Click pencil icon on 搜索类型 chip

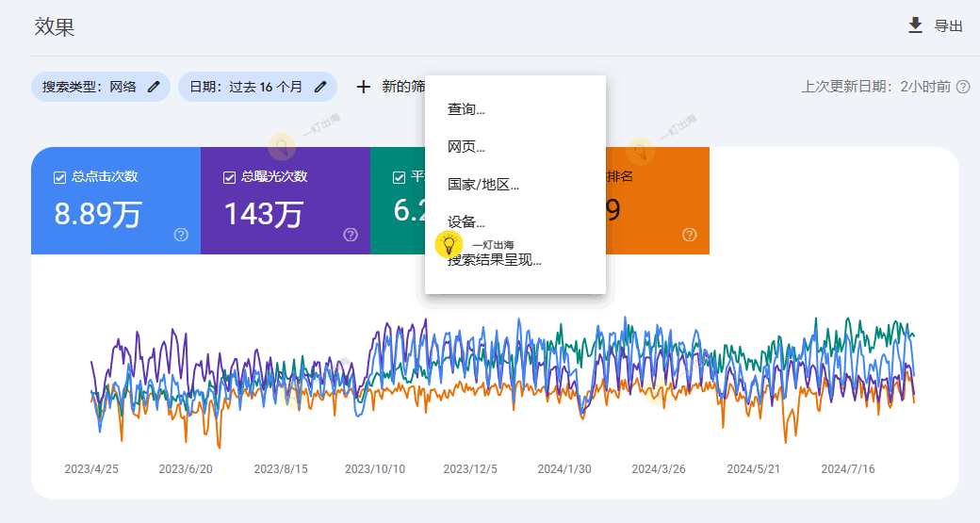pos(154,87)
